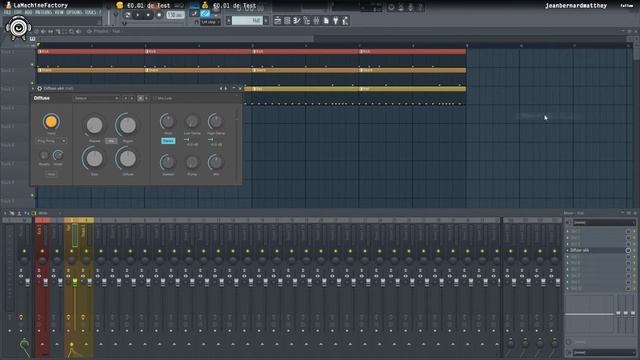Open the Diffuse preset dropdown

tap(96, 98)
